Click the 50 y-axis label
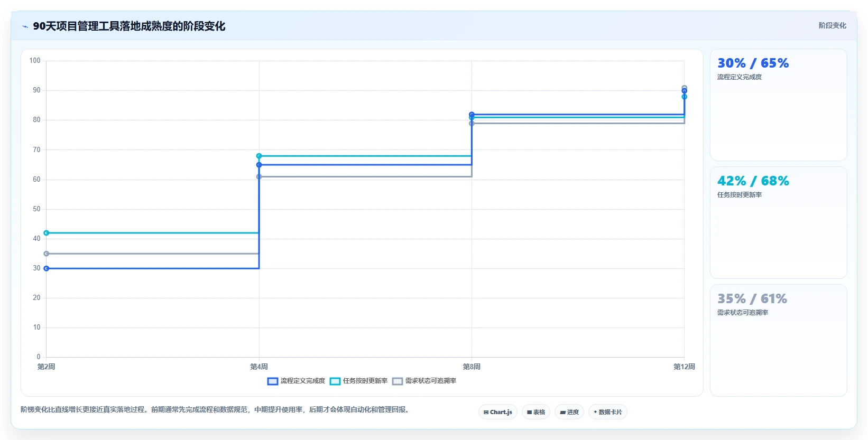The width and height of the screenshot is (868, 440). click(36, 209)
